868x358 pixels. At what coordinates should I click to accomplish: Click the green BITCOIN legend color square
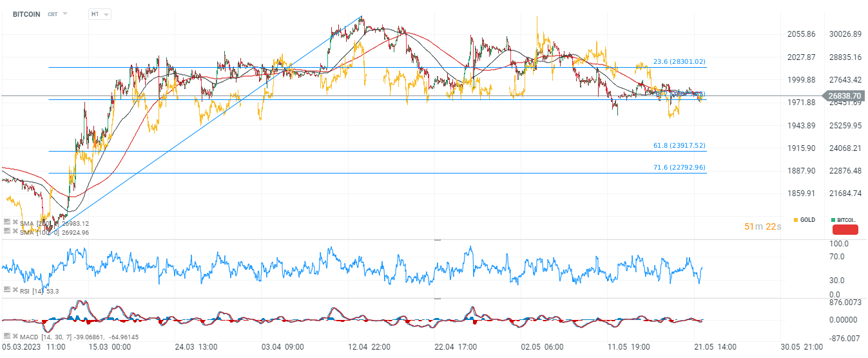pos(833,220)
